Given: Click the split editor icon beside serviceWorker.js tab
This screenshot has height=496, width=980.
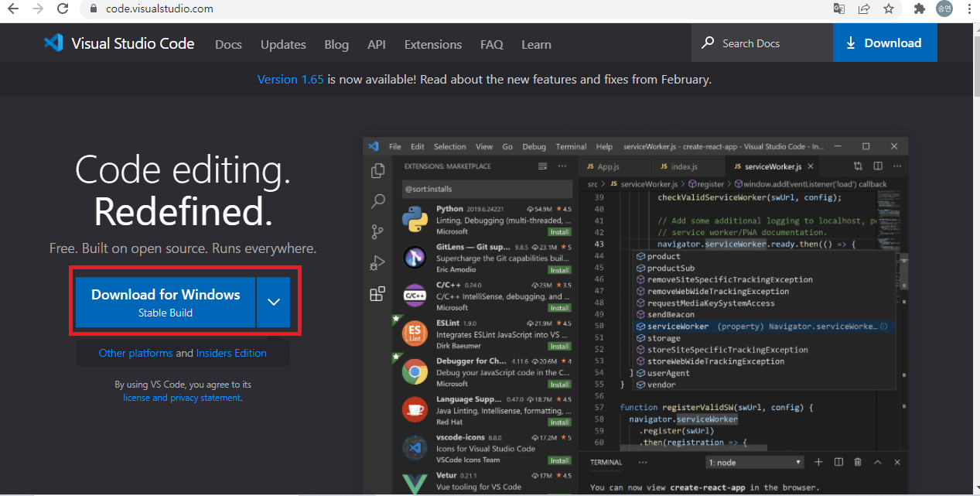Looking at the screenshot, I should 878,166.
